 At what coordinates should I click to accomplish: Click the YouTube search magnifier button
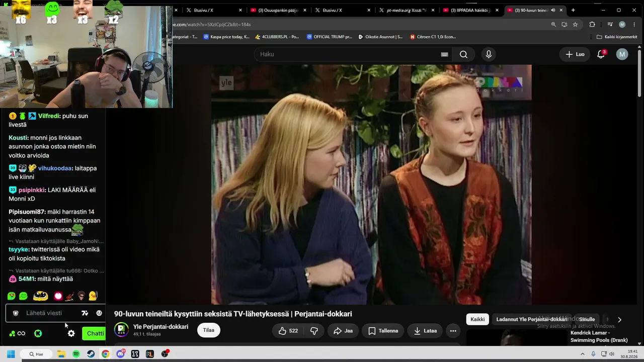pos(463,54)
